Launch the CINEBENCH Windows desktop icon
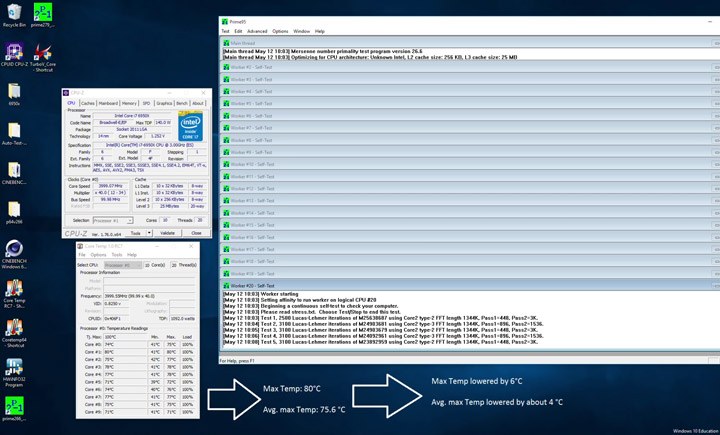Screen dimensions: 720x435 click(14, 250)
